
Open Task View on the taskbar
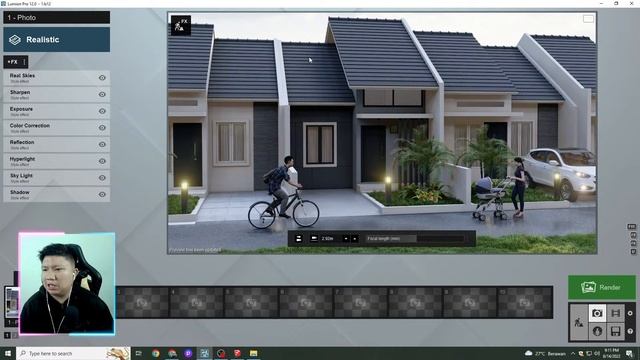click(138, 353)
